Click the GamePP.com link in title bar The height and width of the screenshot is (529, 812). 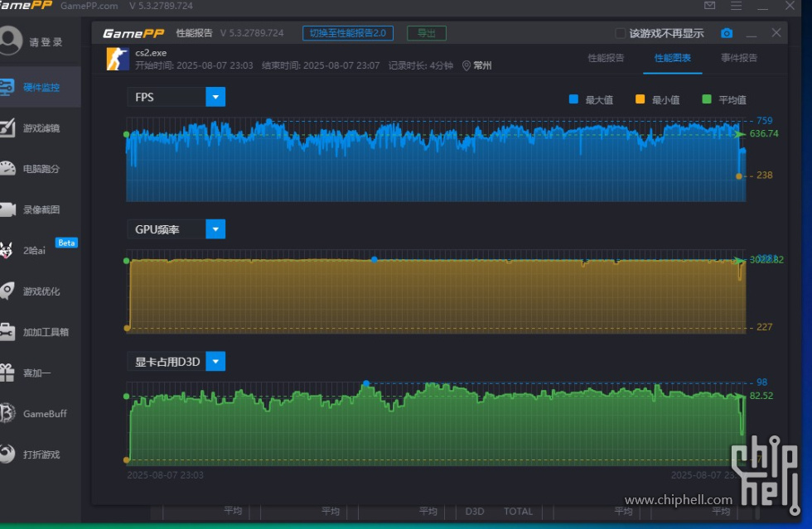89,6
